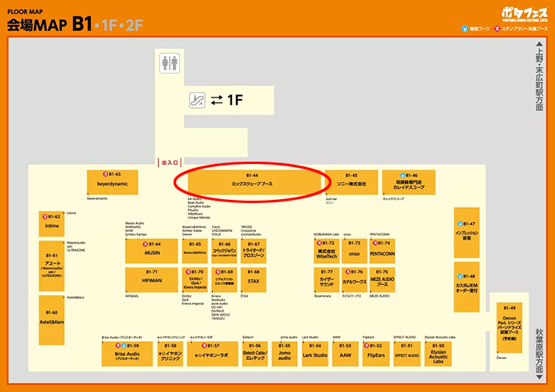Click the stamp icon on B1-72 WiseTech

point(319,243)
